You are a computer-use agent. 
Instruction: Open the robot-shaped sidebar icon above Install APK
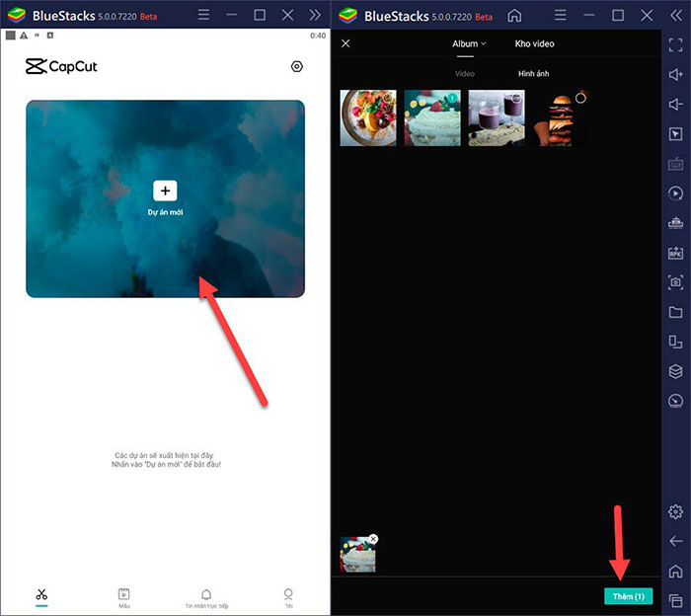tap(675, 223)
